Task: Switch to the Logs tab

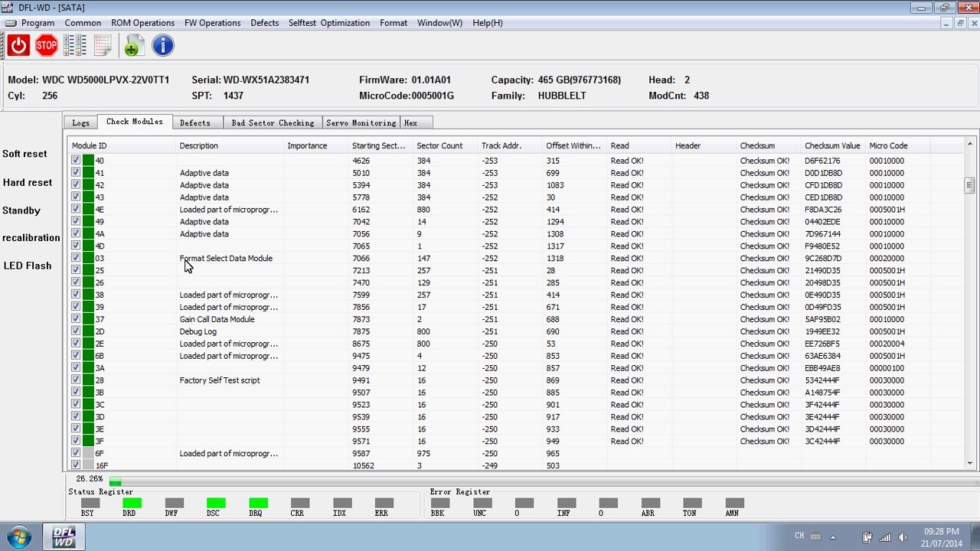Action: tap(80, 122)
